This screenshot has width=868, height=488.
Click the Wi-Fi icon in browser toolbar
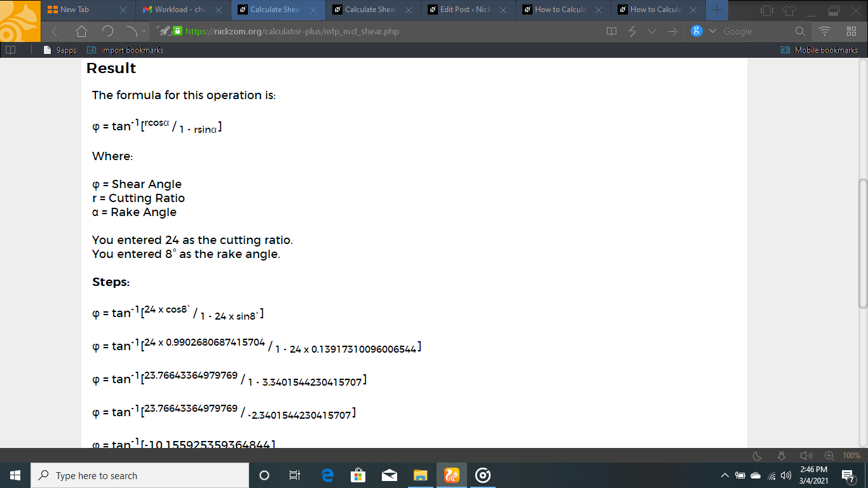(x=825, y=31)
